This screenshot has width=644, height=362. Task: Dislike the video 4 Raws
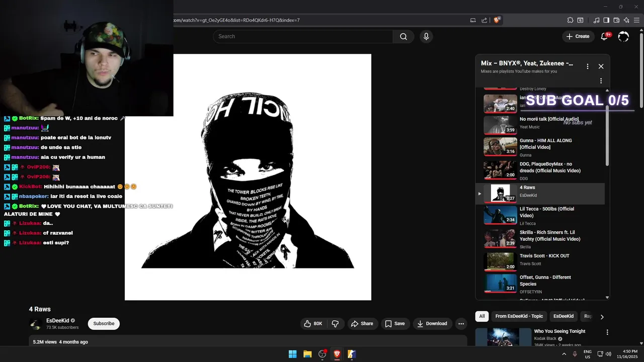[x=335, y=324]
